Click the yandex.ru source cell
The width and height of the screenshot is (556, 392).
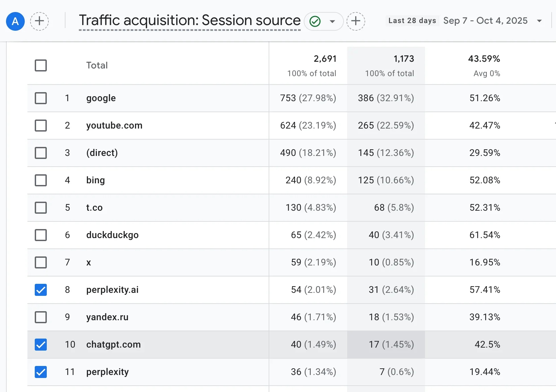[x=107, y=317]
